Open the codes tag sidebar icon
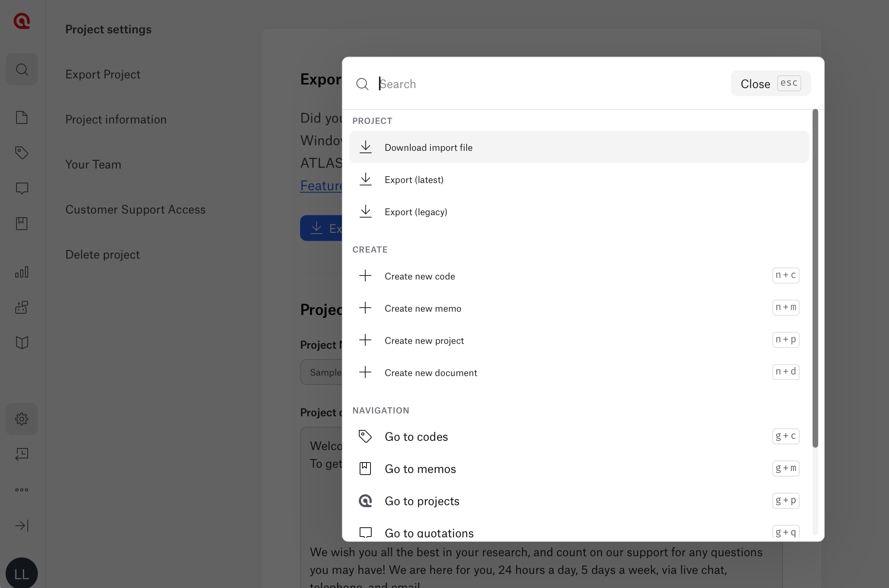The width and height of the screenshot is (889, 588). pos(22,152)
